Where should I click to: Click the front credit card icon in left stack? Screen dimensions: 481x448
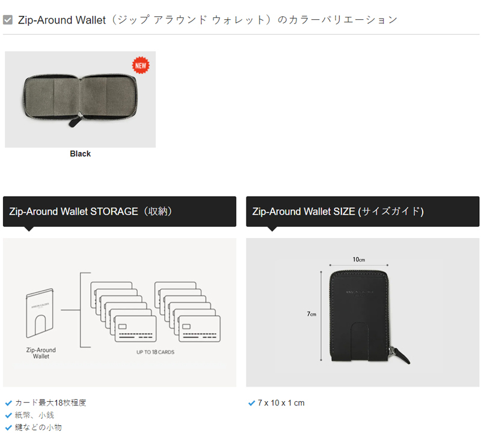coord(135,329)
